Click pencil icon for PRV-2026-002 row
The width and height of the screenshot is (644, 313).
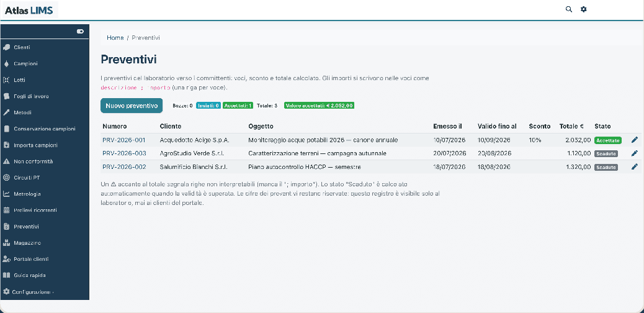pyautogui.click(x=635, y=166)
